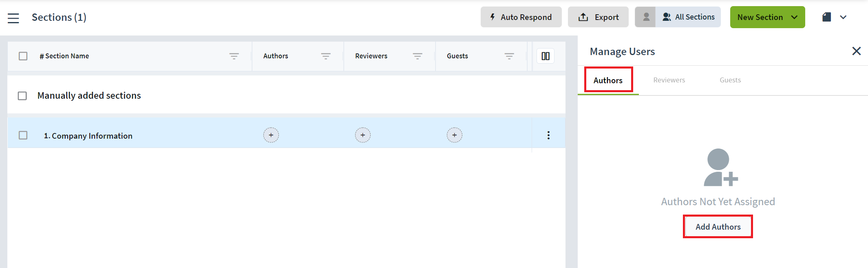Image resolution: width=868 pixels, height=268 pixels.
Task: Click the Authors column header label
Action: pyautogui.click(x=276, y=56)
